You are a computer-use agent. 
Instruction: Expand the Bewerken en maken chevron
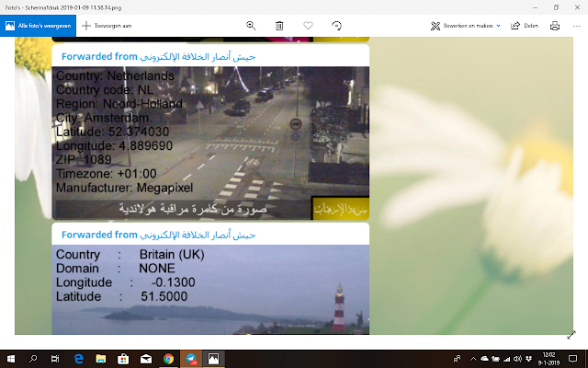[x=498, y=26]
